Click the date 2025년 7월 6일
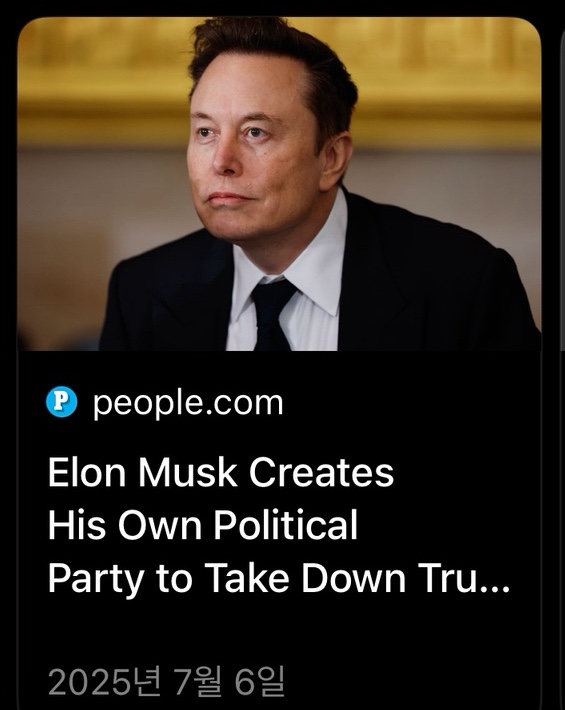This screenshot has width=565, height=710. 167,681
